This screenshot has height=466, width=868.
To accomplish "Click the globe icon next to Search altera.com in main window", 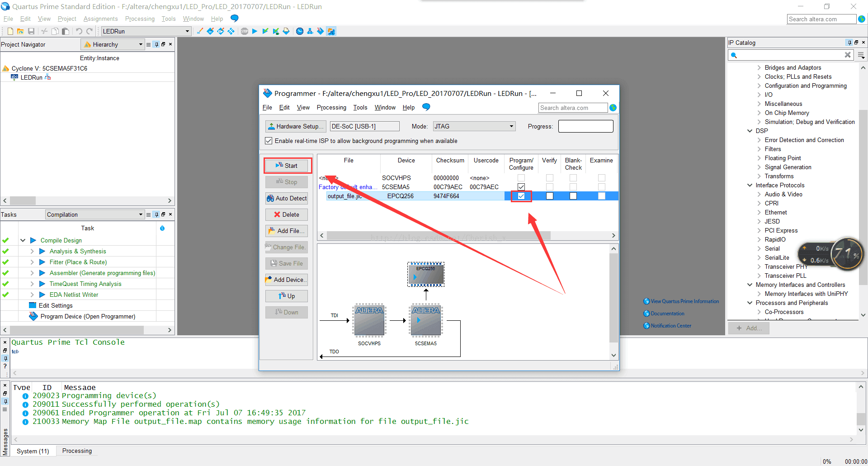I will 862,19.
